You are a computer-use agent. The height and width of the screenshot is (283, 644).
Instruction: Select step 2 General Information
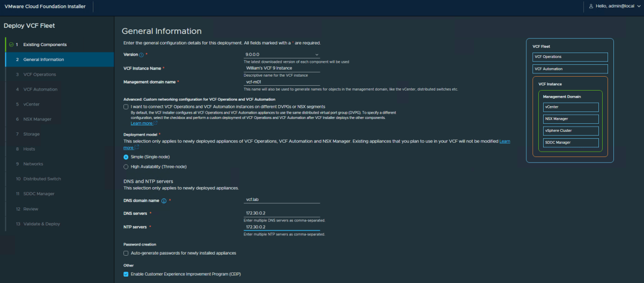point(60,59)
